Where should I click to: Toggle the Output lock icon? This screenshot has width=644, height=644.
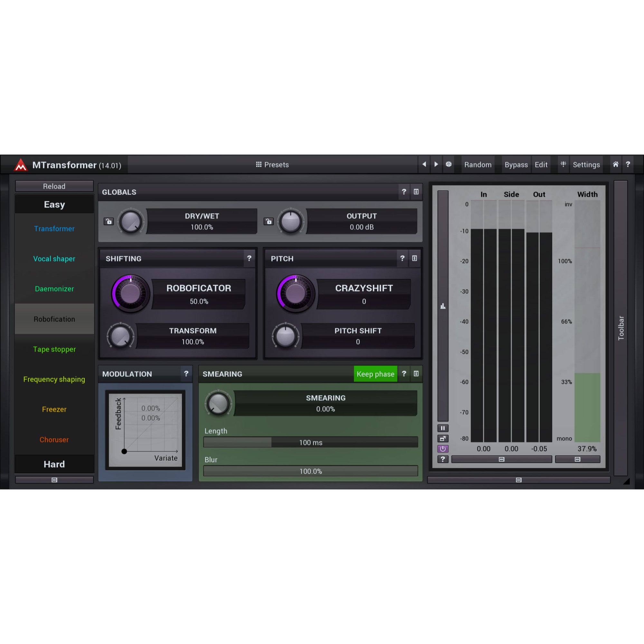[x=269, y=221]
